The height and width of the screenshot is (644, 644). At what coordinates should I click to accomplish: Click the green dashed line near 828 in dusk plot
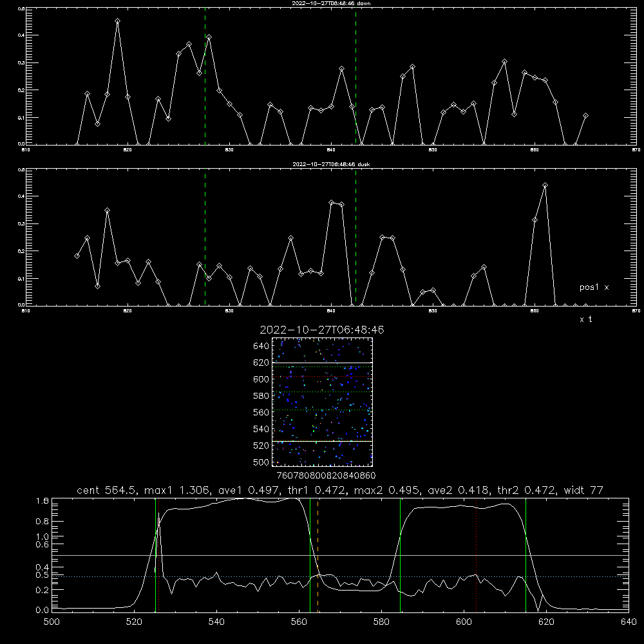[205, 238]
